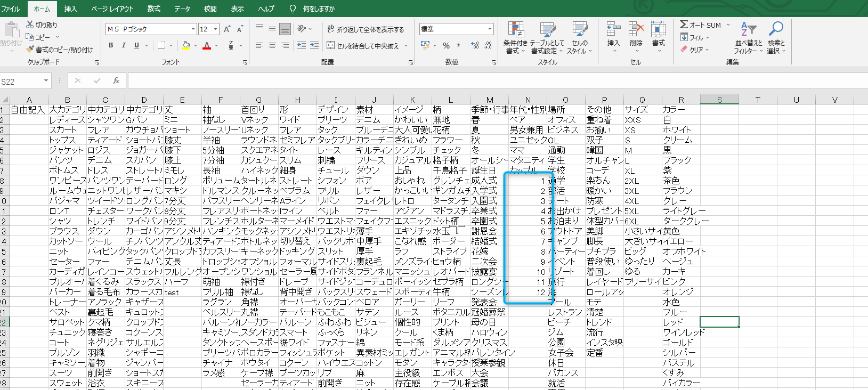The image size is (868, 390).
Task: Click cell containing 自由記入
Action: pos(29,110)
